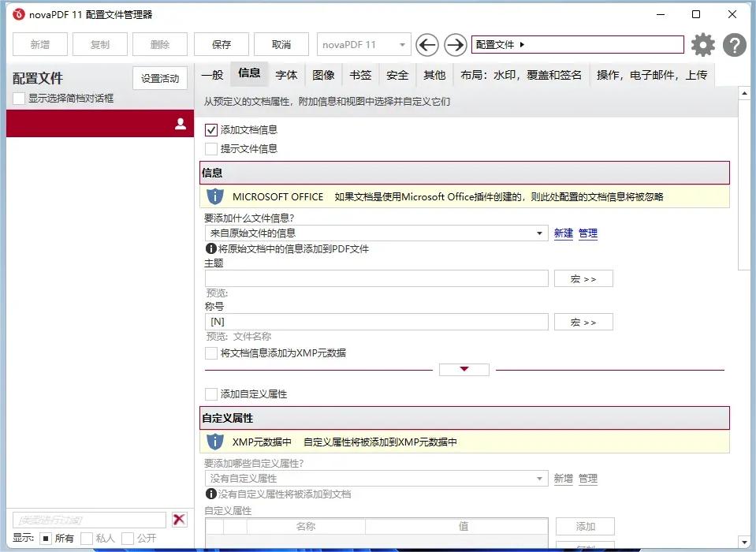Open the novaPDF 11 printer dropdown
The image size is (756, 552).
click(x=364, y=45)
